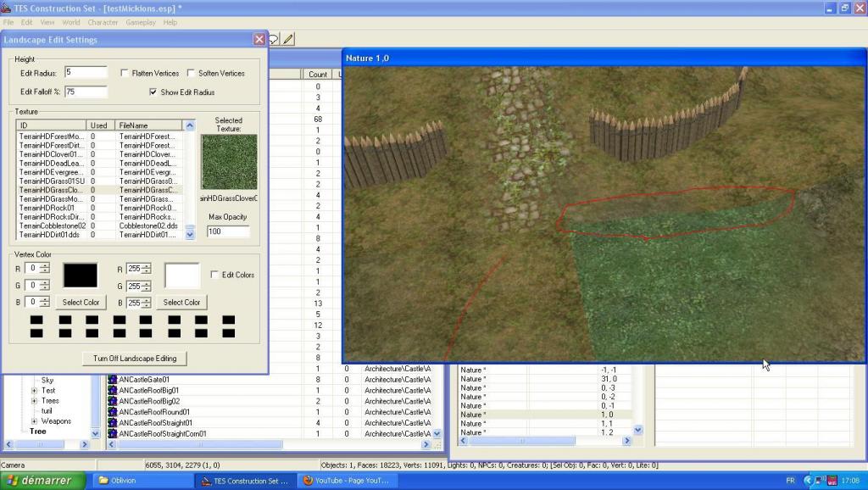Enable the Soften Vertices checkbox

tap(191, 73)
